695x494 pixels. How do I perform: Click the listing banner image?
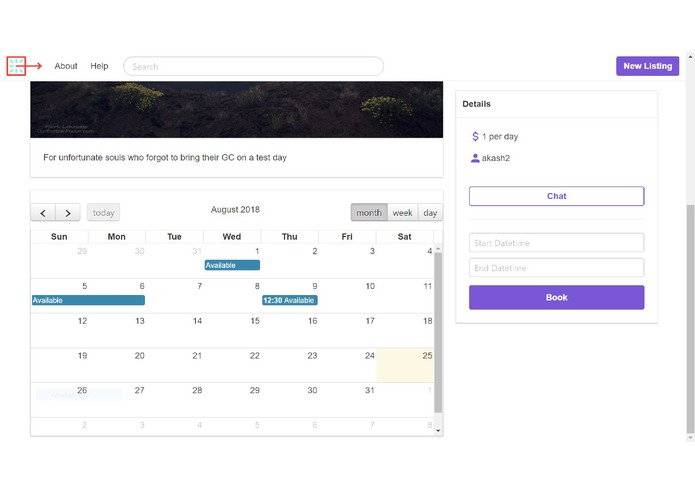(x=237, y=109)
